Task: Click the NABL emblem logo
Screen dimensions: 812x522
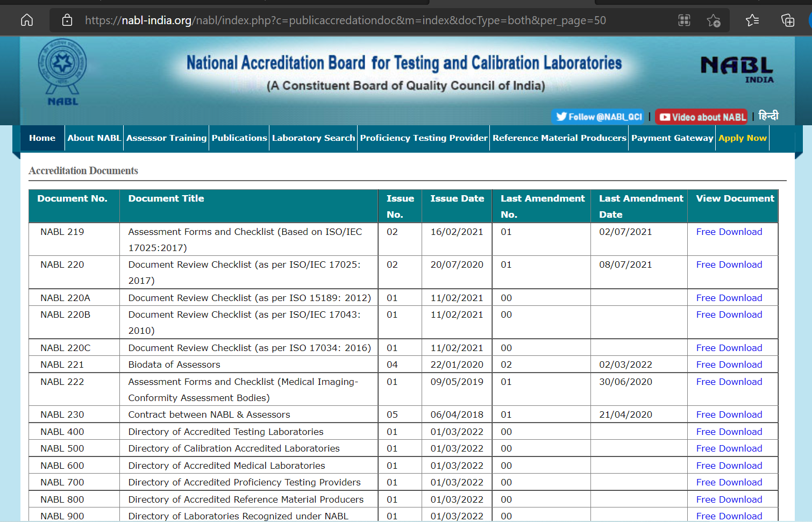Action: [x=62, y=72]
